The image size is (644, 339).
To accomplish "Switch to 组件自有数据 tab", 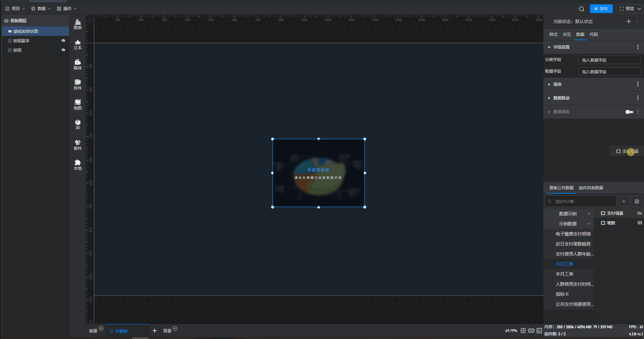I will 591,188.
